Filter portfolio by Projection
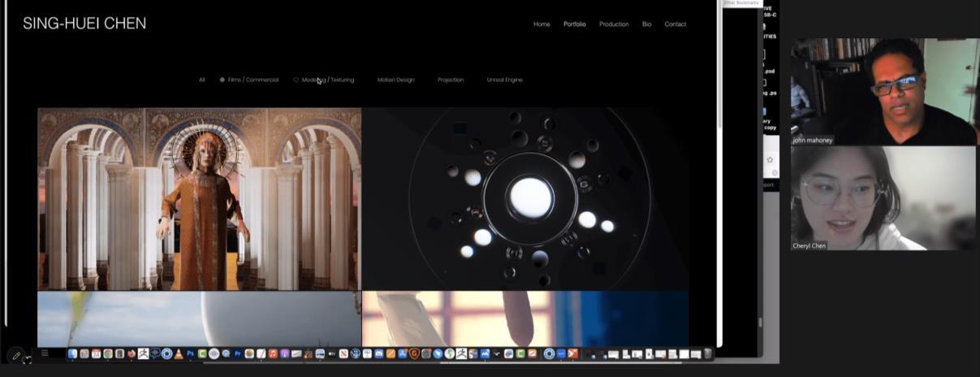The image size is (980, 377). [451, 80]
